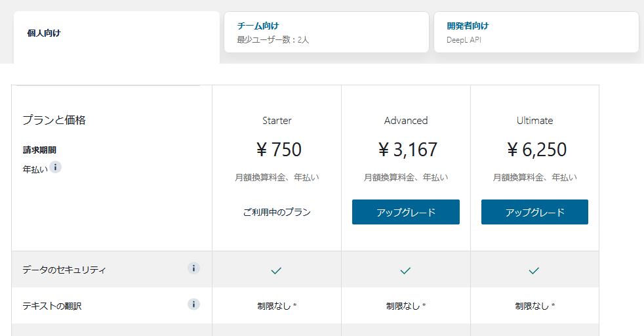This screenshot has width=644, height=336.
Task: Click 月額換算料金、年払い under Advanced price
Action: click(406, 177)
